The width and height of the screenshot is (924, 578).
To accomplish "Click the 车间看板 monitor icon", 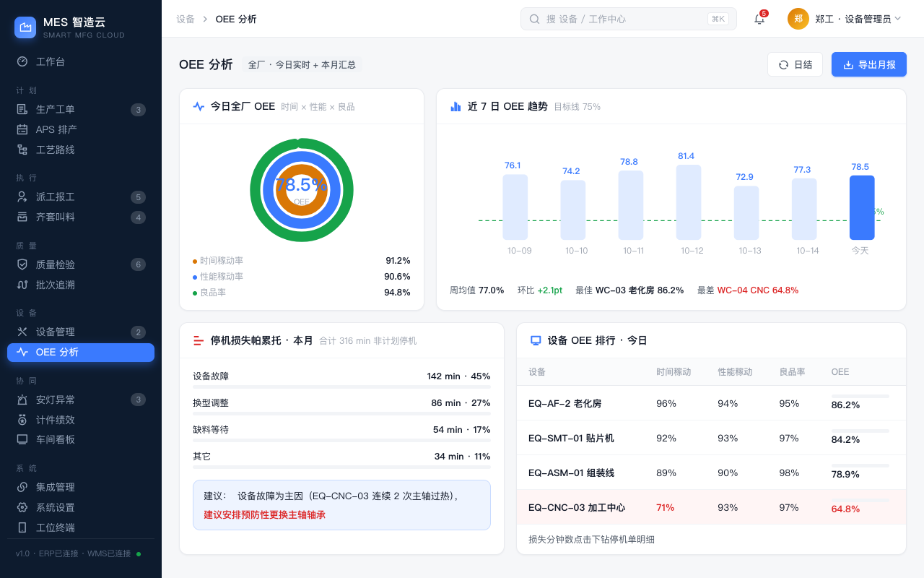I will coord(22,439).
